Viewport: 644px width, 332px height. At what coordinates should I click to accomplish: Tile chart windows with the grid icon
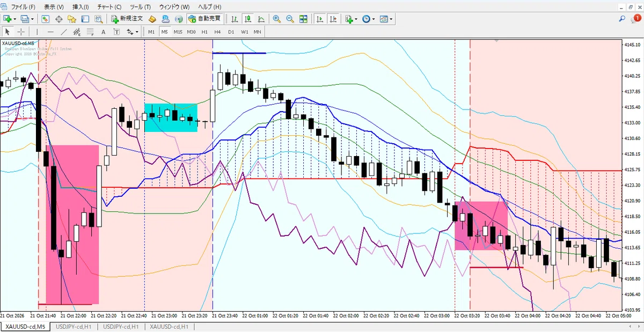[303, 19]
